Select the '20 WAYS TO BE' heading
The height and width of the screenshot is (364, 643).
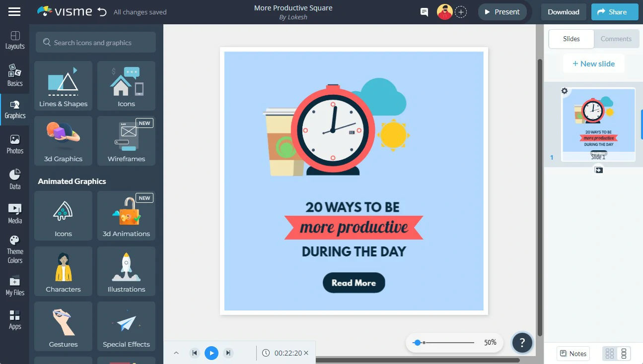[x=353, y=207]
